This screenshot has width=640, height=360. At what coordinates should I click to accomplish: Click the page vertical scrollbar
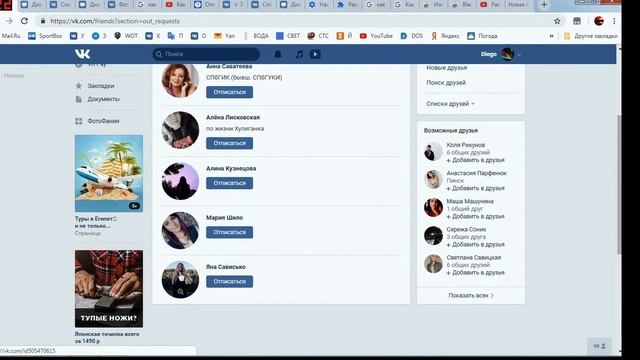(619, 184)
